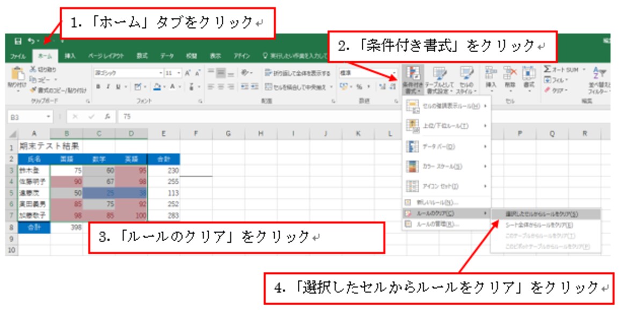Open データバー submenu
This screenshot has width=644, height=317.
pyautogui.click(x=447, y=146)
